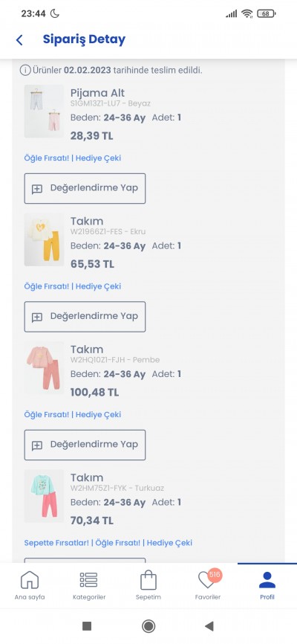Open Pijama Alt product thumbnail
Viewport: 297px width, 644px height.
(45, 112)
